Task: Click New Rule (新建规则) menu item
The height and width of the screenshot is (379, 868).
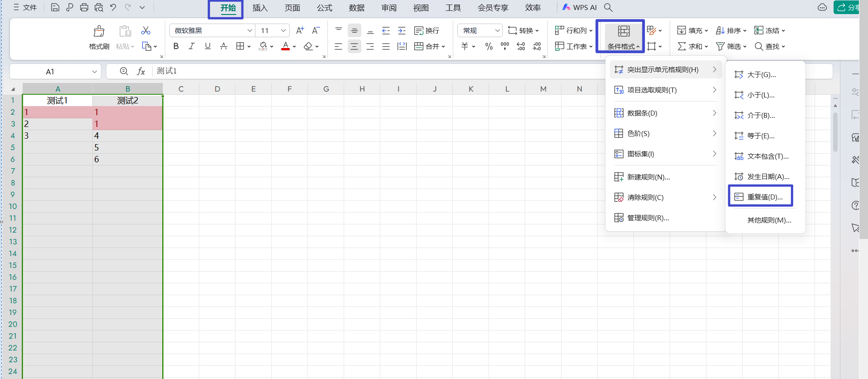Action: 666,177
